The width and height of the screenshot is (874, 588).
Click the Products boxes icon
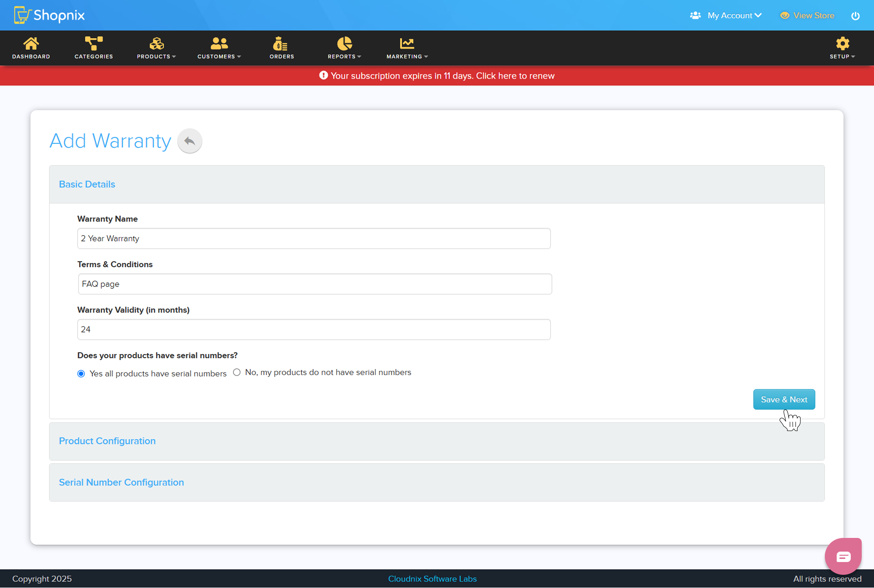tap(156, 44)
